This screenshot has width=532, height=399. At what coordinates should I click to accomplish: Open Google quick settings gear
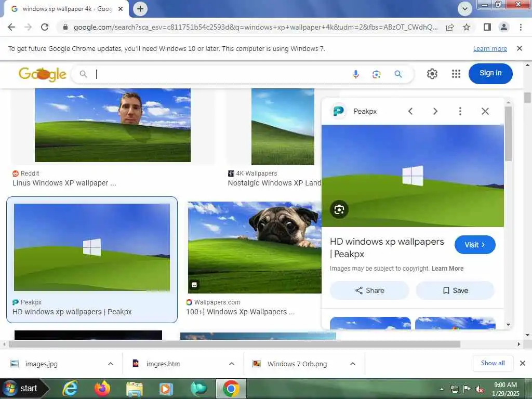432,74
